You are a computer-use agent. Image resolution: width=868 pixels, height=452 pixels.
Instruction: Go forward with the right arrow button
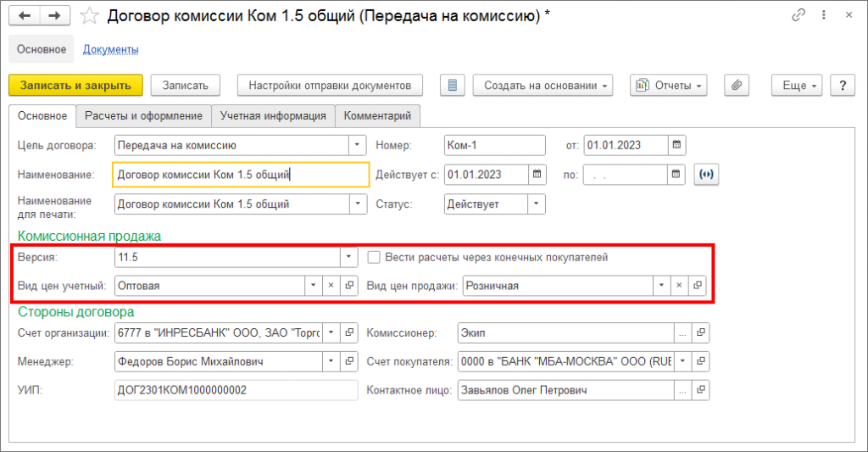55,15
